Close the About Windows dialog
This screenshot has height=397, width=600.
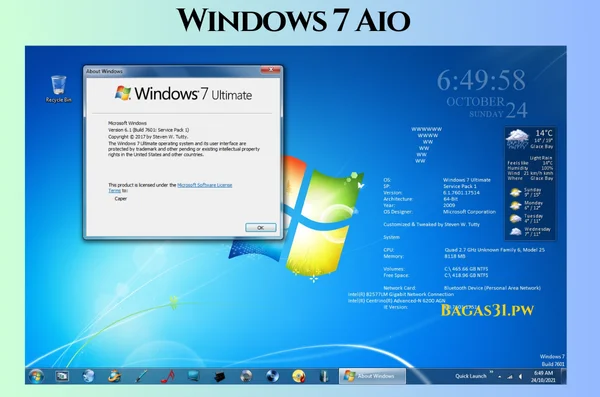pyautogui.click(x=271, y=70)
